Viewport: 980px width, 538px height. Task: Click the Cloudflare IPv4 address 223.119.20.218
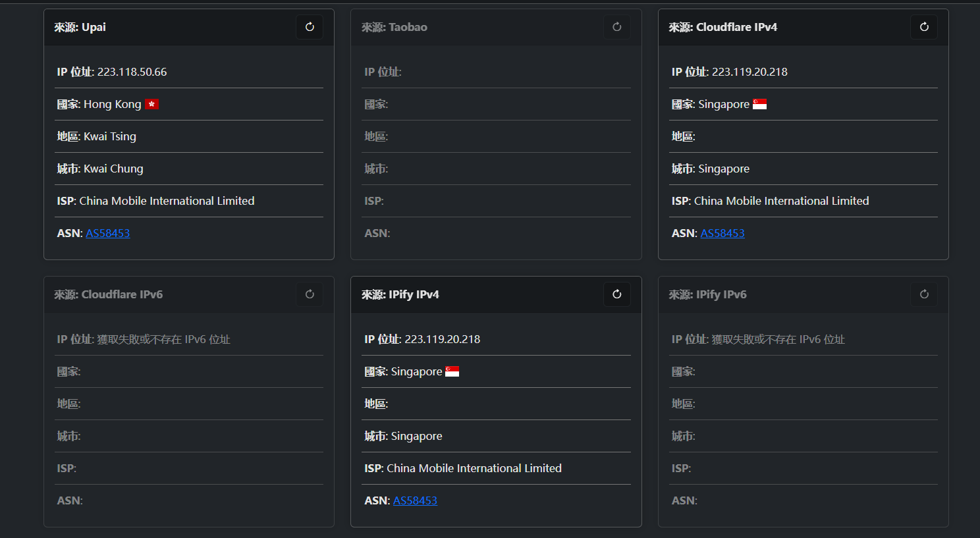pyautogui.click(x=749, y=72)
